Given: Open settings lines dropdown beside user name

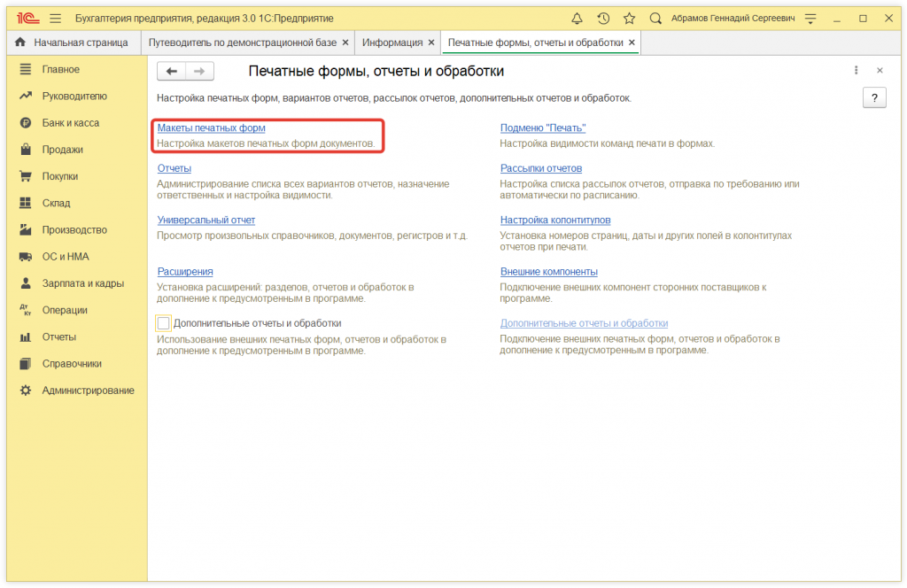Looking at the screenshot, I should coord(810,19).
